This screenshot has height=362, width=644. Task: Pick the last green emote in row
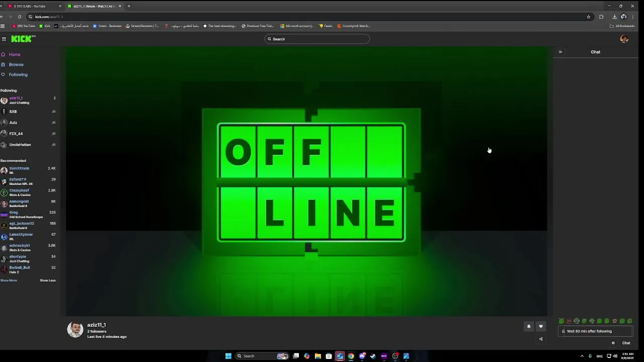coord(629,321)
